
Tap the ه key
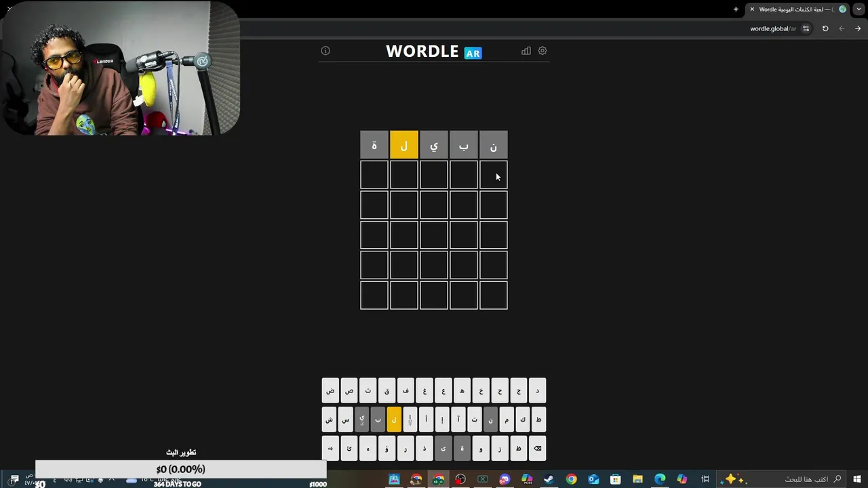[x=462, y=391]
